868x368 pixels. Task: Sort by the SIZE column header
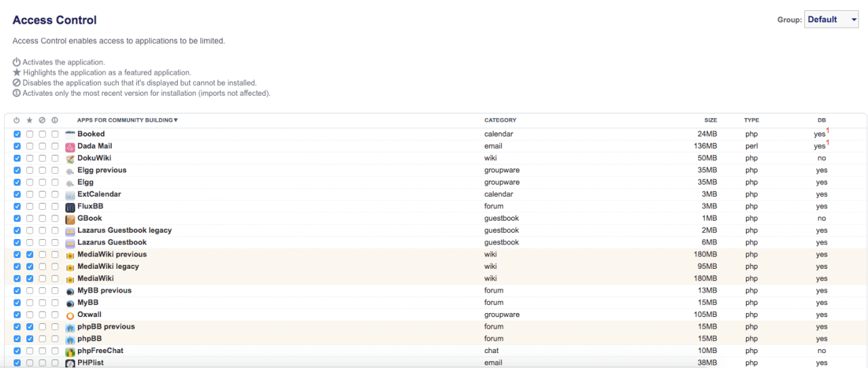click(710, 120)
